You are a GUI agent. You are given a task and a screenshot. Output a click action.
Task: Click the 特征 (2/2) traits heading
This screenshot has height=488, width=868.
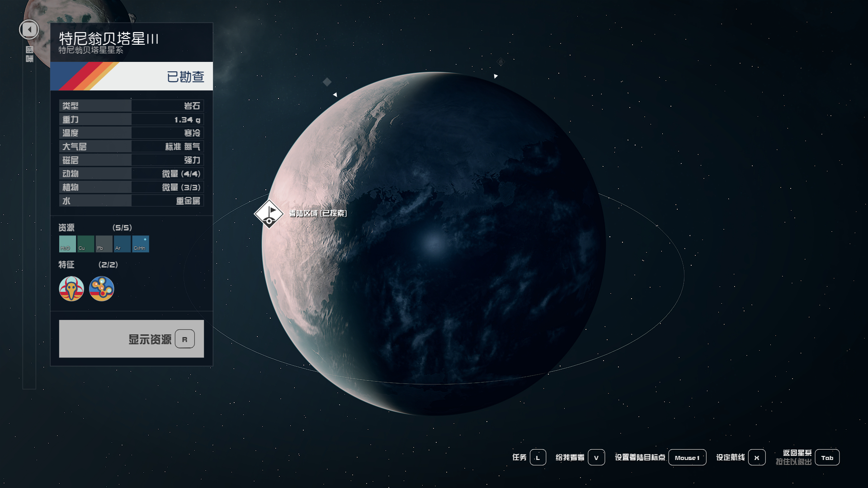click(x=88, y=265)
